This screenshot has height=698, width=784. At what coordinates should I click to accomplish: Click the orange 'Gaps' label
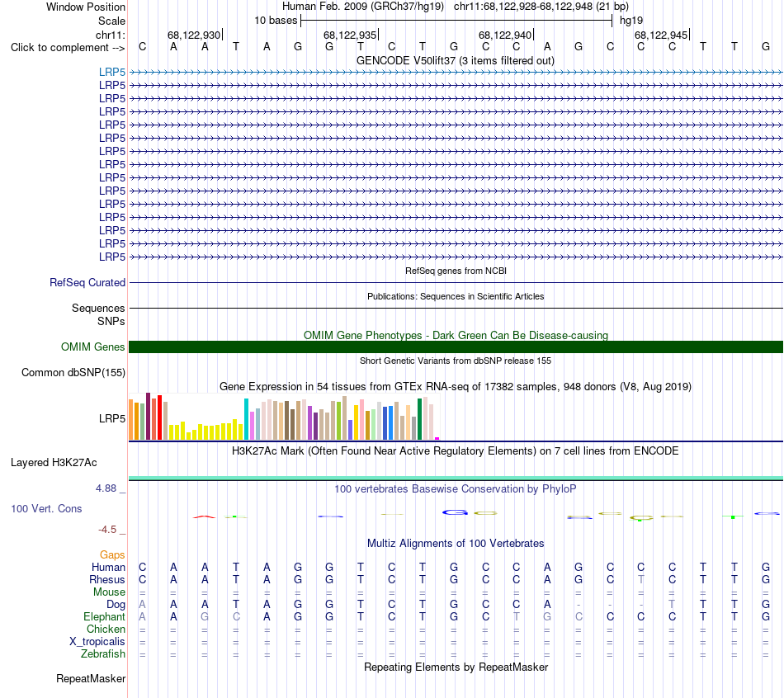[112, 555]
